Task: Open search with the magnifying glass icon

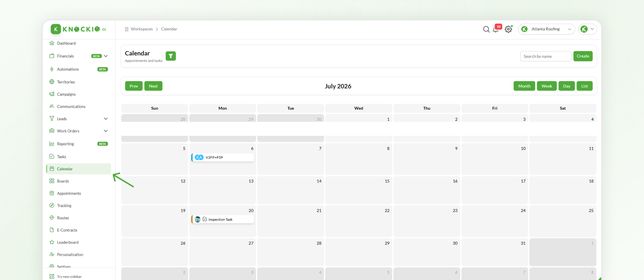Action: click(x=486, y=29)
